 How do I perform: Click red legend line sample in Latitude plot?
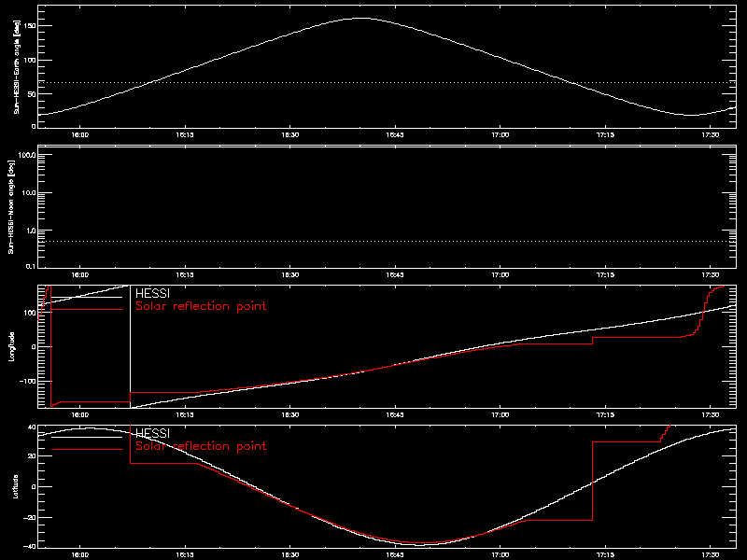pyautogui.click(x=87, y=450)
